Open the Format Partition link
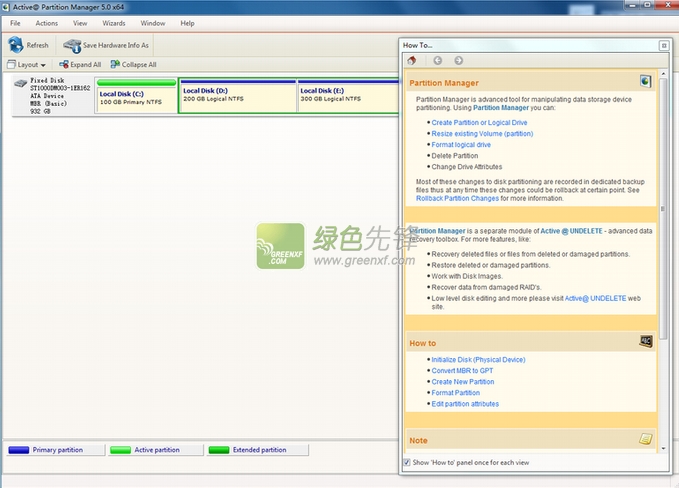The height and width of the screenshot is (488, 679). [x=456, y=393]
